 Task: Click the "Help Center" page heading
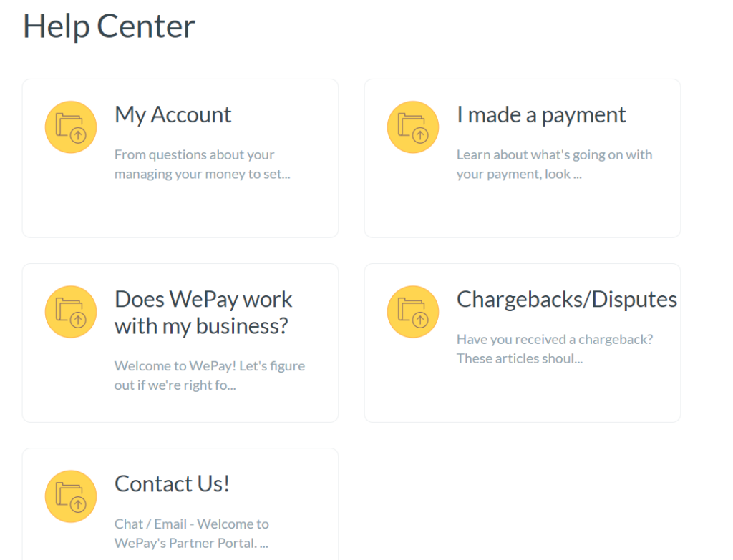(109, 26)
